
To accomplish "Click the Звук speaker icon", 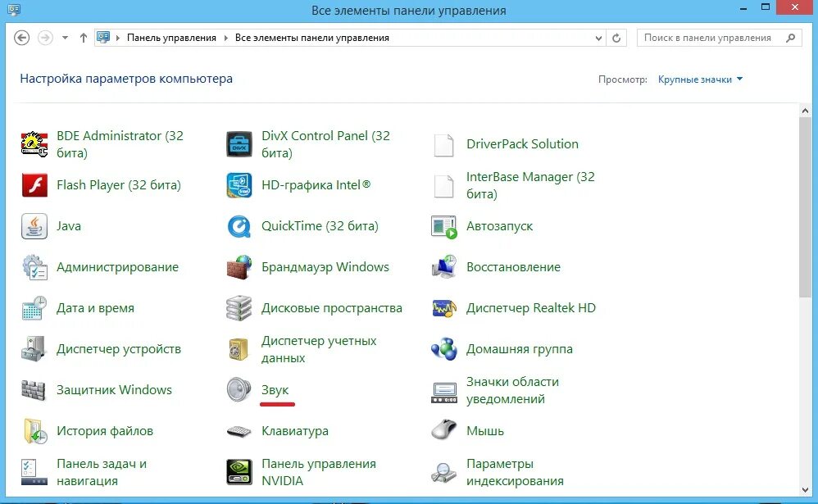I will pyautogui.click(x=239, y=390).
